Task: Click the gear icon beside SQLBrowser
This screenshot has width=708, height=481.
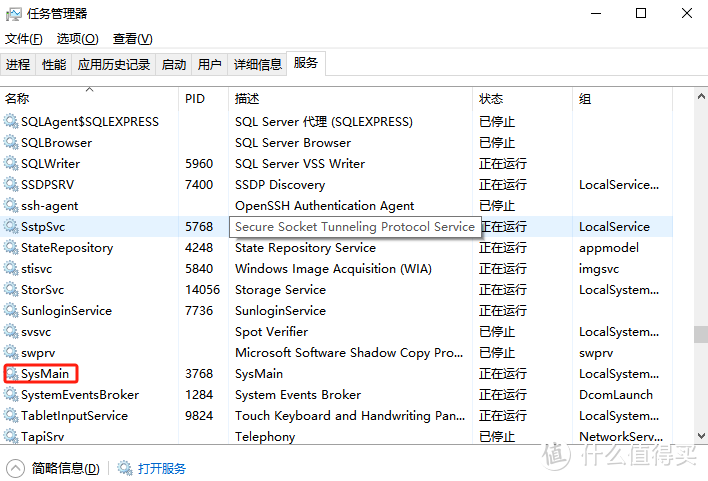Action: [x=11, y=142]
